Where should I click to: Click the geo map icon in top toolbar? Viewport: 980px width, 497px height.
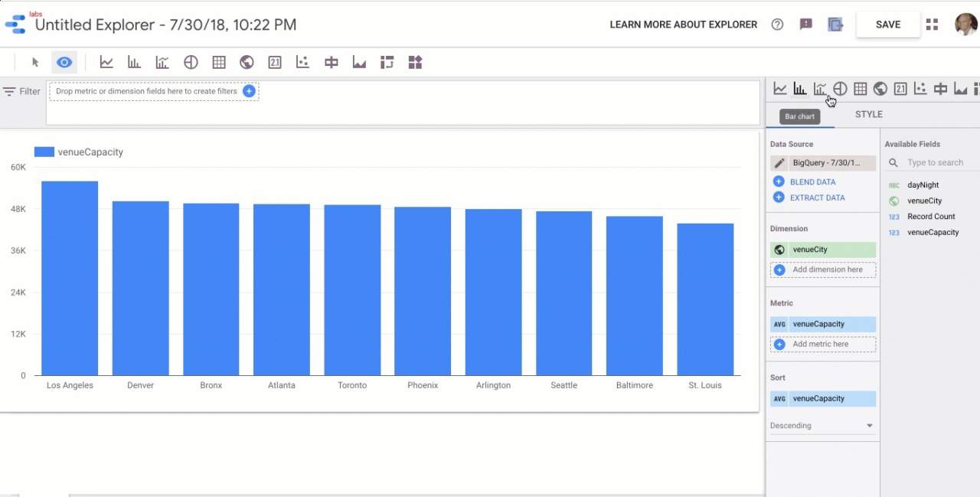coord(247,63)
